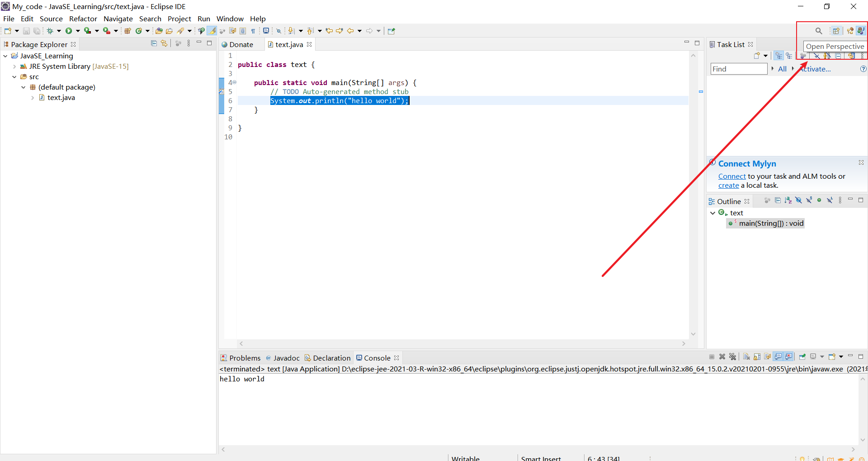Click the Open Perspective icon
The image size is (868, 461).
pyautogui.click(x=836, y=31)
